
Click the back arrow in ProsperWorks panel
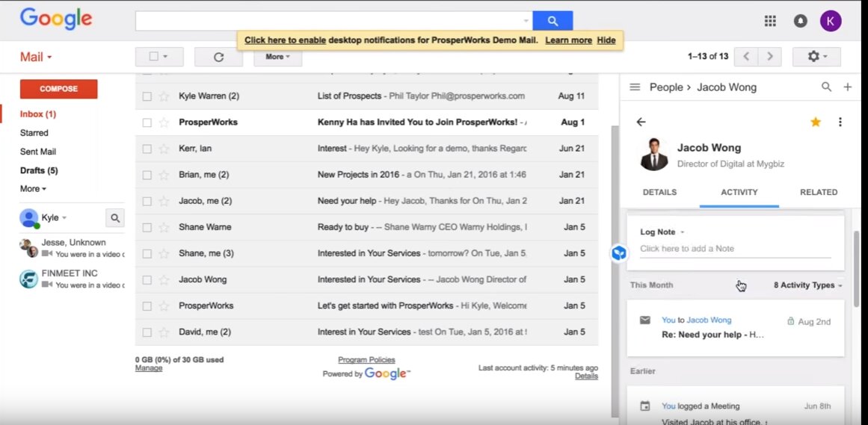click(641, 122)
